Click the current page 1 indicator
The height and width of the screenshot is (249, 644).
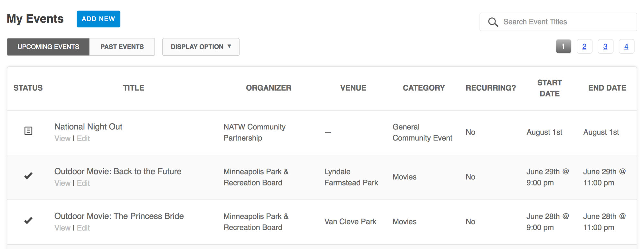563,46
